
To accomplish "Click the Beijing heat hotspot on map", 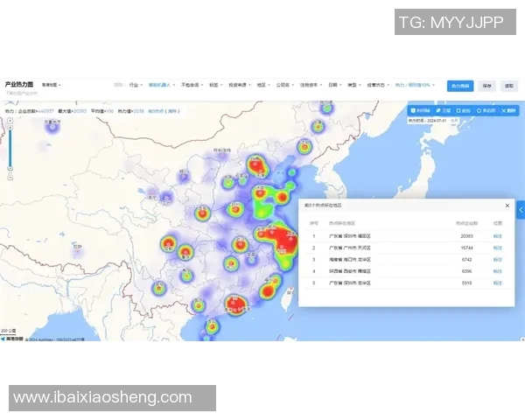I will [x=255, y=164].
